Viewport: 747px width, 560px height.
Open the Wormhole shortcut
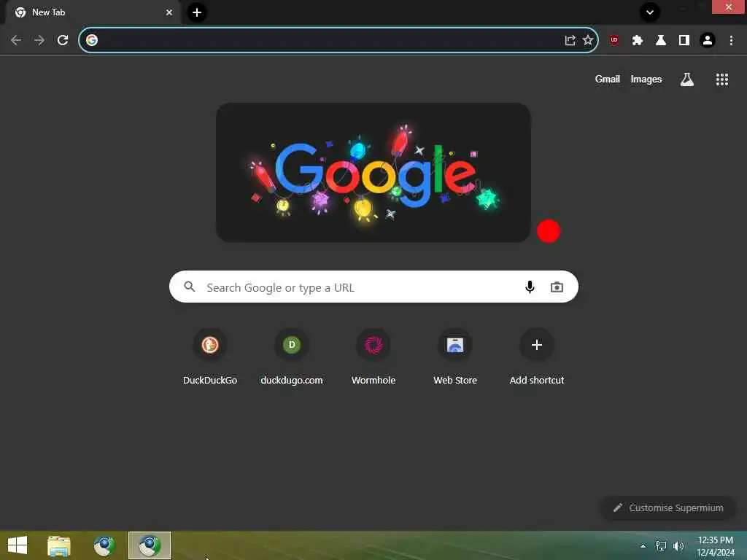click(x=373, y=356)
